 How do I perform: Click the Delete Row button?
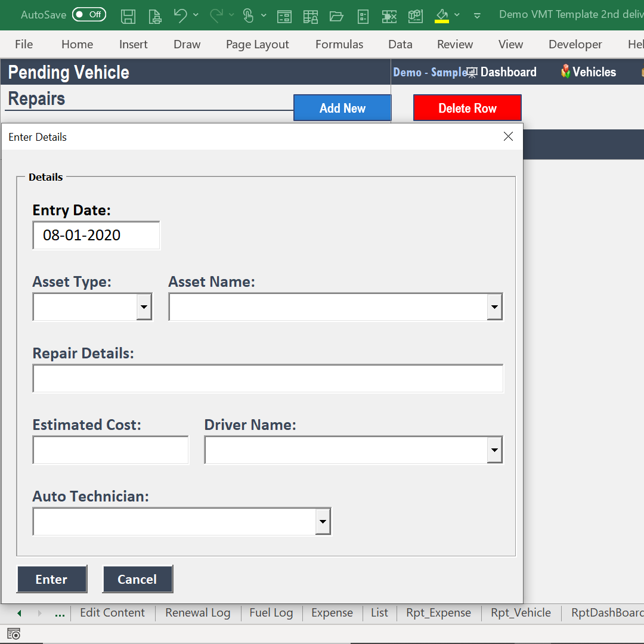click(467, 108)
